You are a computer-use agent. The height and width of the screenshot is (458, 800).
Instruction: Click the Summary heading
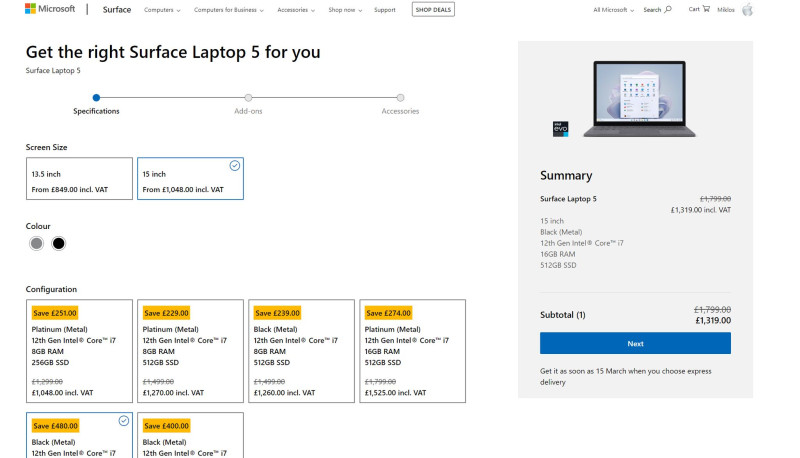(566, 175)
